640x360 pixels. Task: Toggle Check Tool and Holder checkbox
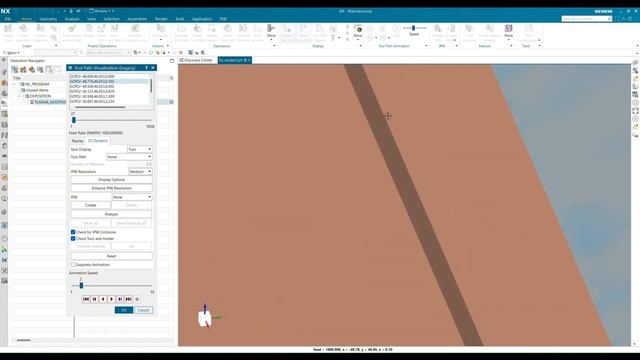(73, 238)
